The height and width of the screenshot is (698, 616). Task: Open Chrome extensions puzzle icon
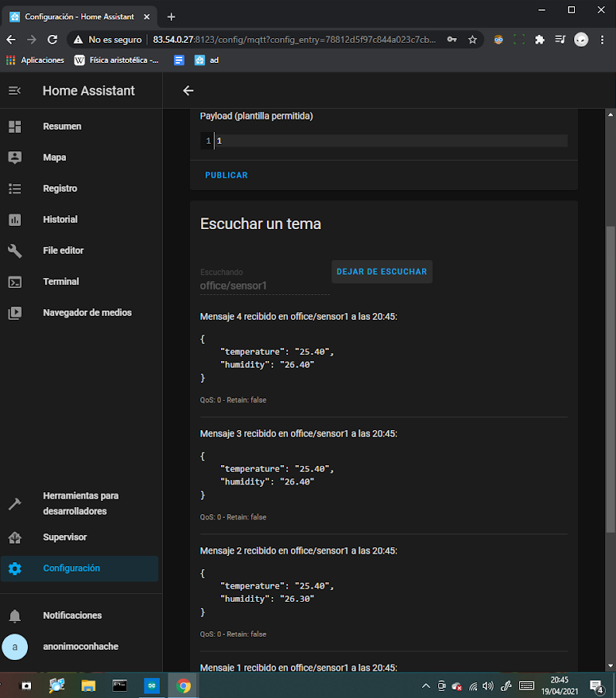[x=540, y=40]
